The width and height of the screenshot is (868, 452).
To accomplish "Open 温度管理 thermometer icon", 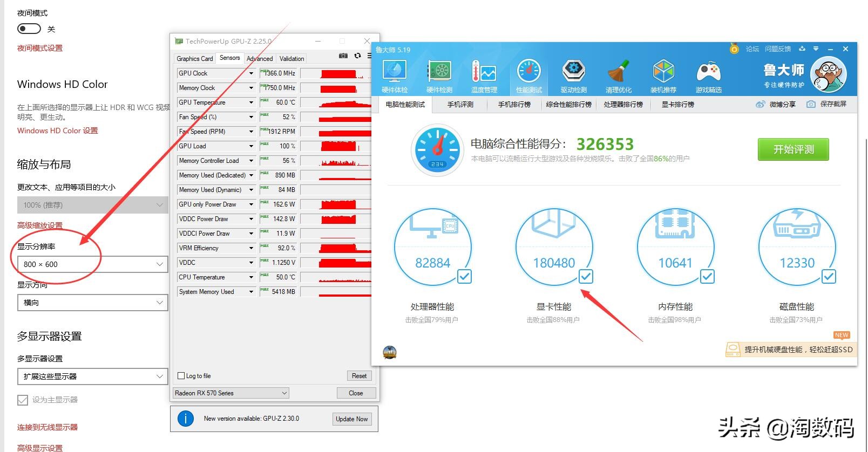I will (484, 71).
